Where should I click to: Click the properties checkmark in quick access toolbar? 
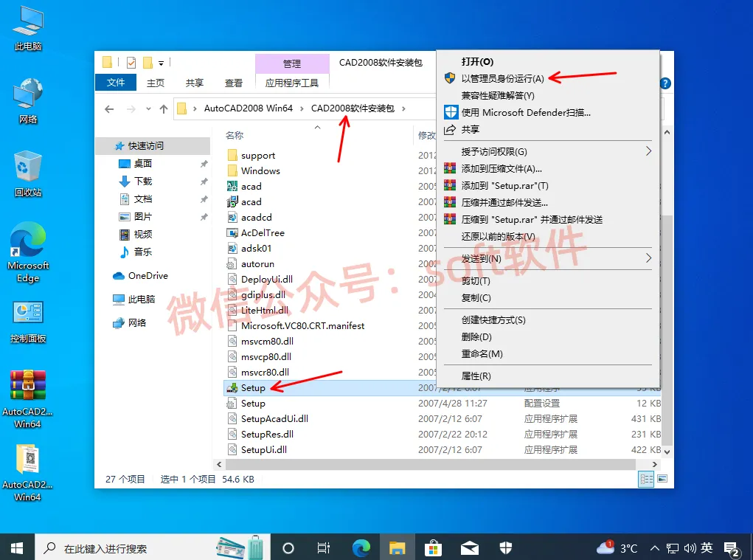pos(131,63)
